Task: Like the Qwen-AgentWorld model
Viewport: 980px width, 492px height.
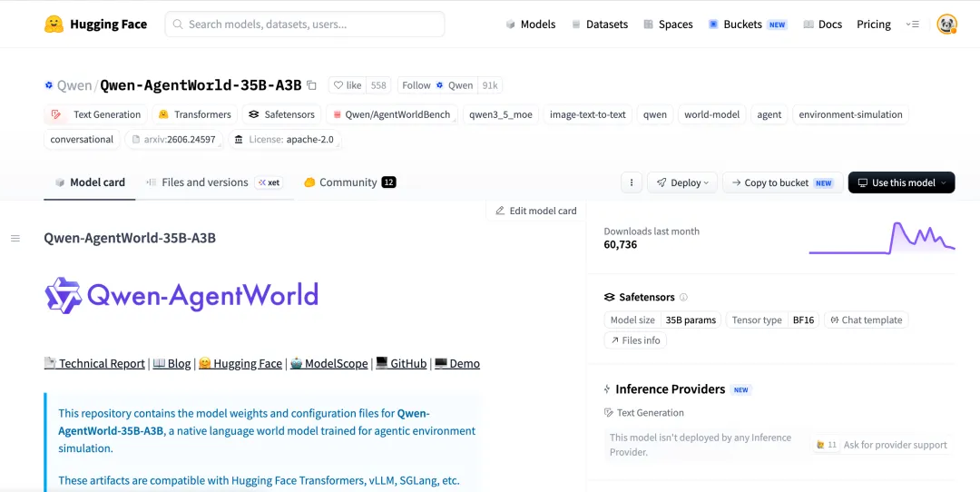Action: tap(347, 85)
